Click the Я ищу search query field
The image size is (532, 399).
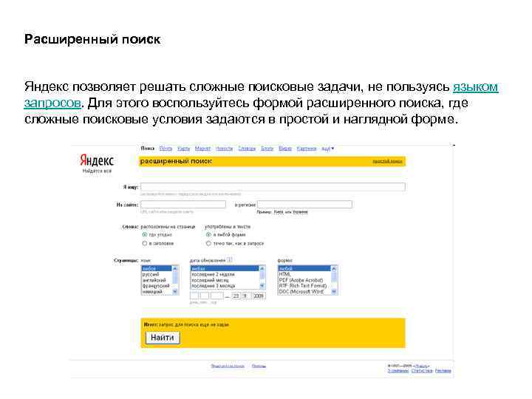[x=273, y=187]
